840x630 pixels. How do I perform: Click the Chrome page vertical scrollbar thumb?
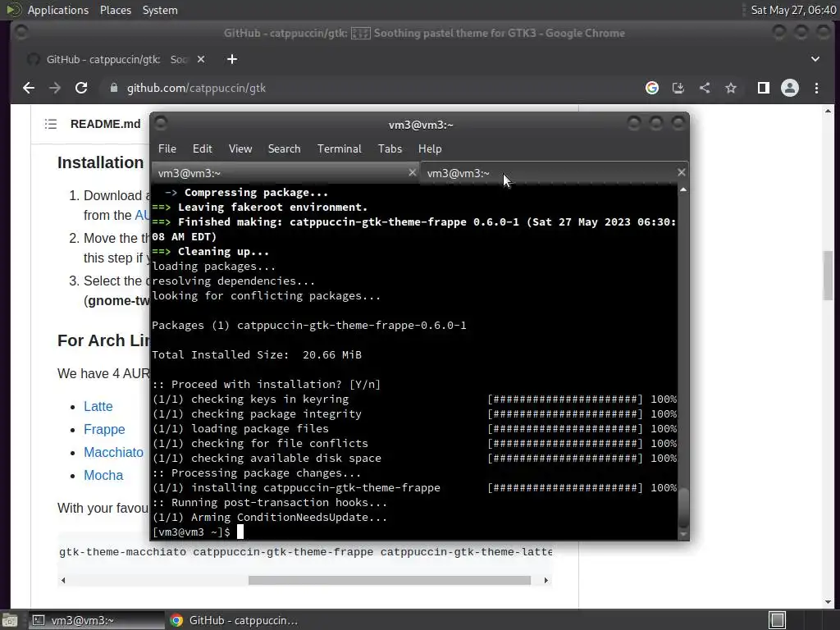pos(829,276)
